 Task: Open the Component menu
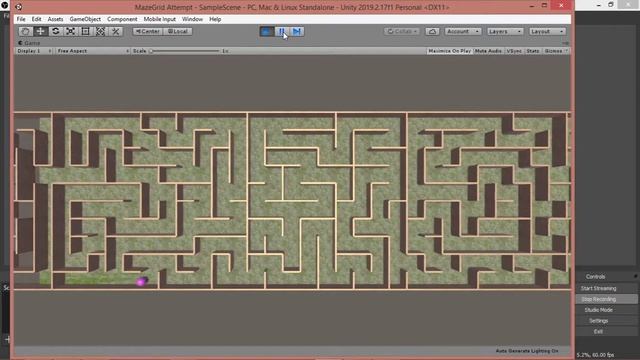click(x=122, y=19)
